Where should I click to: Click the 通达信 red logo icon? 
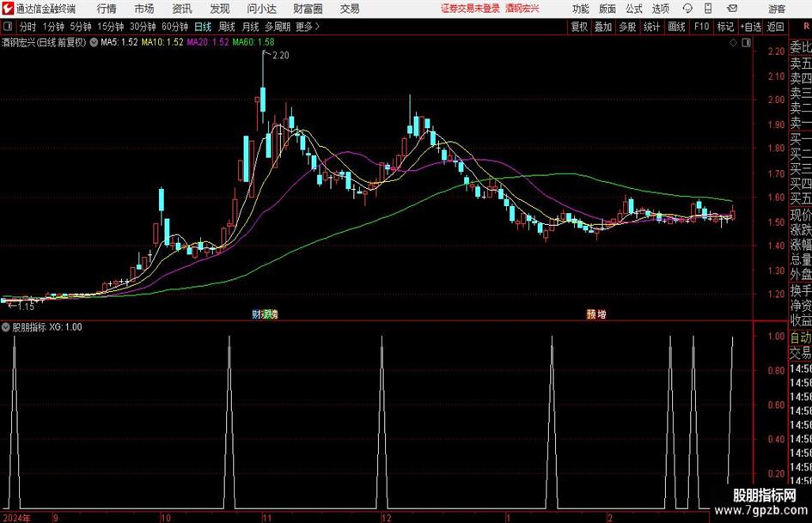coord(8,9)
